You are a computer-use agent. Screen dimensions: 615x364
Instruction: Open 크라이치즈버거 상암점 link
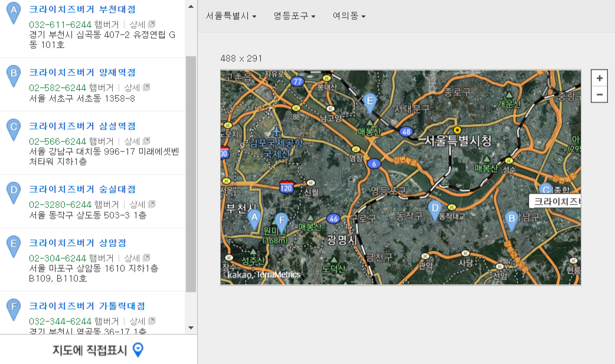pos(78,243)
